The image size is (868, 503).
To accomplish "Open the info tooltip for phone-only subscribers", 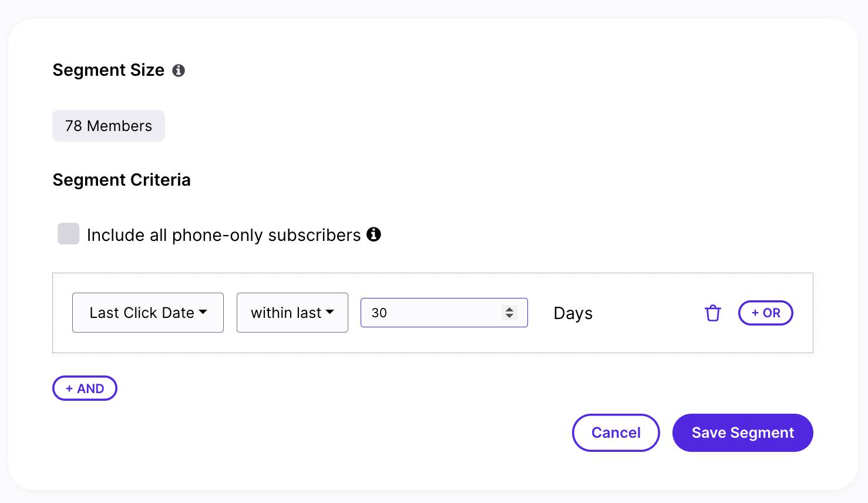I will click(374, 234).
